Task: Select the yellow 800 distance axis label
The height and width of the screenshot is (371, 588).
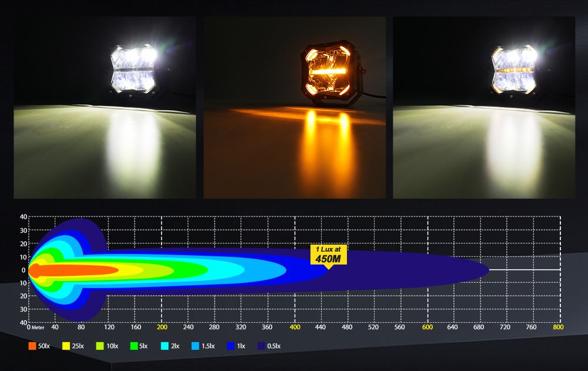Action: click(x=557, y=327)
